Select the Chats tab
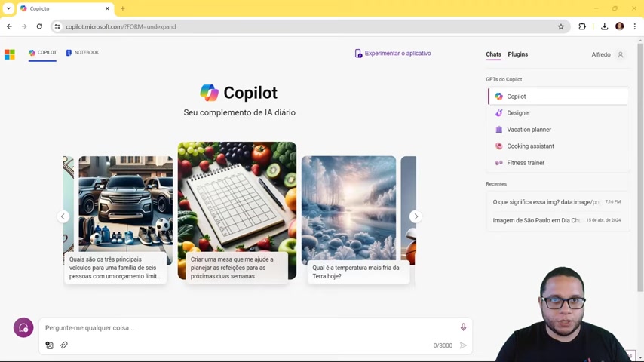 (493, 54)
